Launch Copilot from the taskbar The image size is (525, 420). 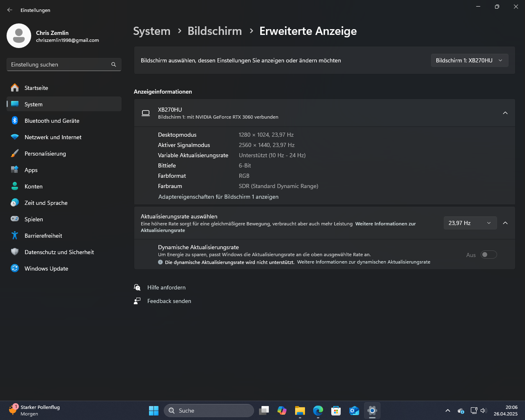point(282,411)
